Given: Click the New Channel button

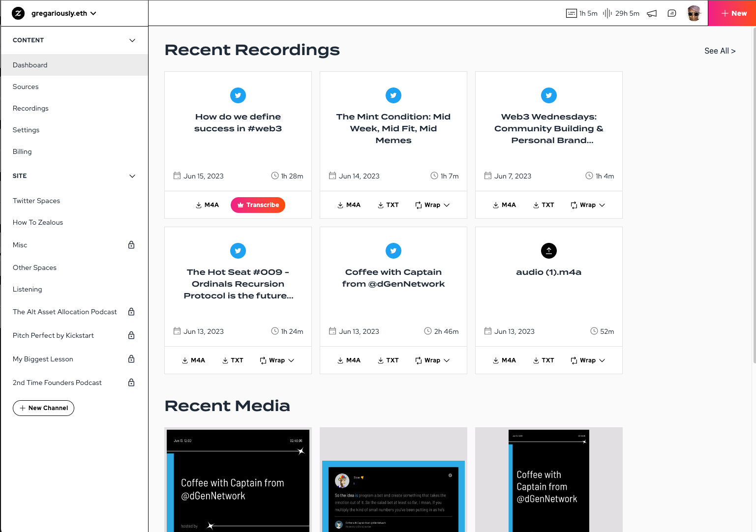Looking at the screenshot, I should click(x=43, y=408).
